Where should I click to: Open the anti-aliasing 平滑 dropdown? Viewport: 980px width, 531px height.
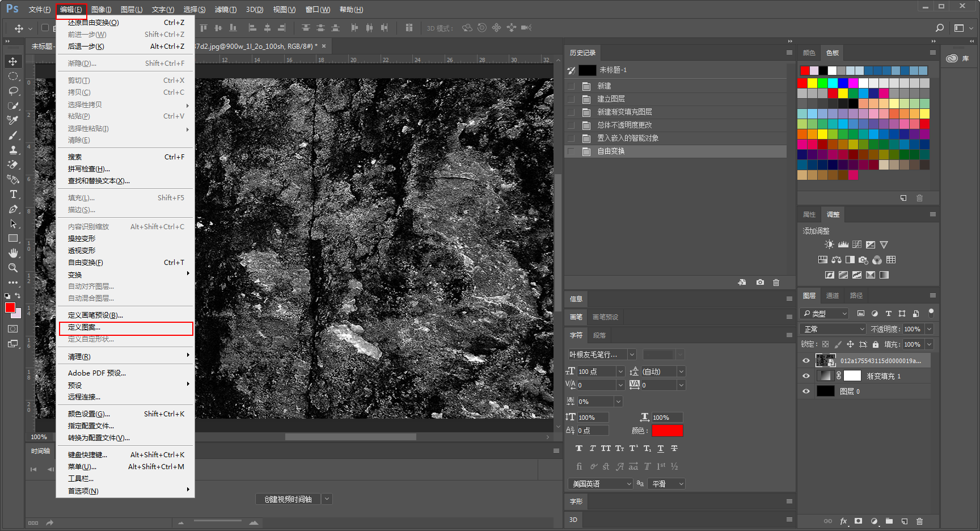click(x=668, y=484)
